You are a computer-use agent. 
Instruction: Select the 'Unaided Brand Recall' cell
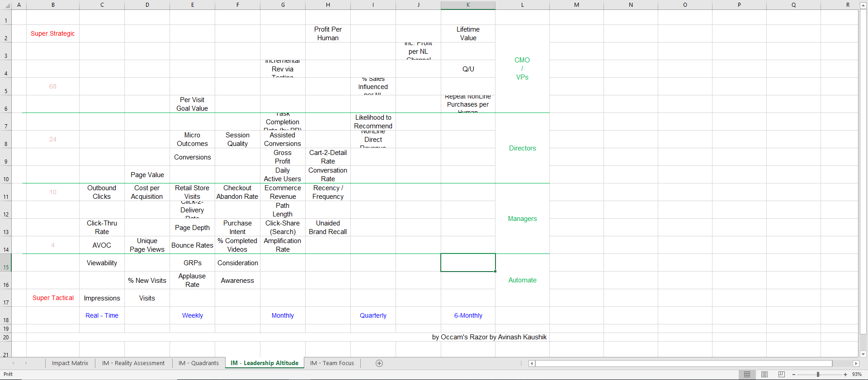(x=328, y=227)
